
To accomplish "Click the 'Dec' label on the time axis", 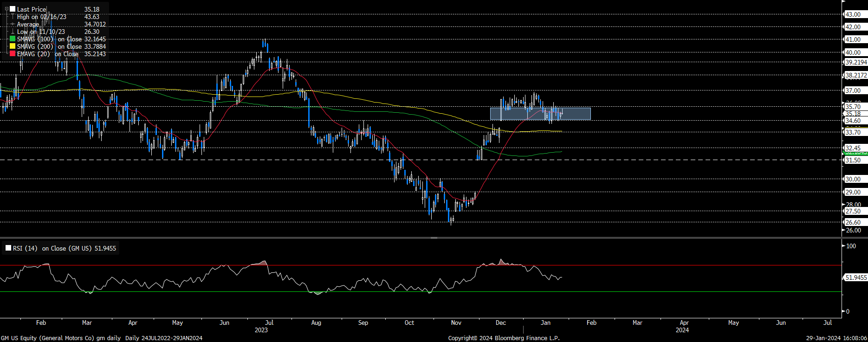I will [501, 323].
